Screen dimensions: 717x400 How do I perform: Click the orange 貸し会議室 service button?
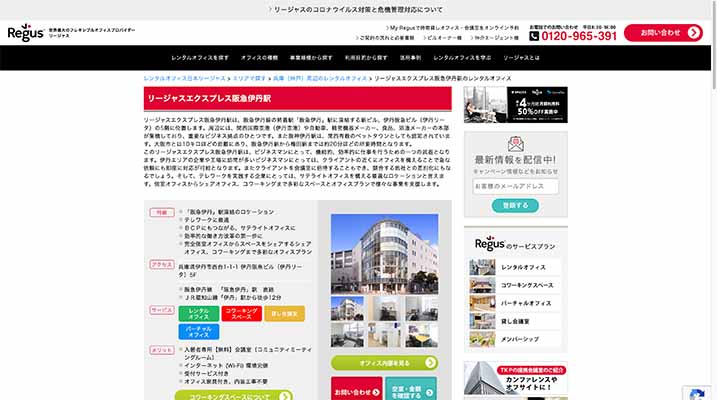pos(284,314)
